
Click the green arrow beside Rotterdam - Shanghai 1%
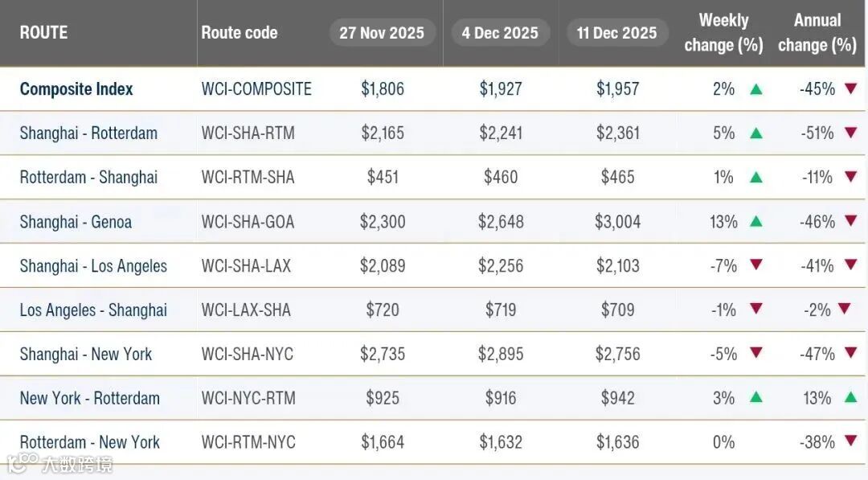tap(756, 178)
